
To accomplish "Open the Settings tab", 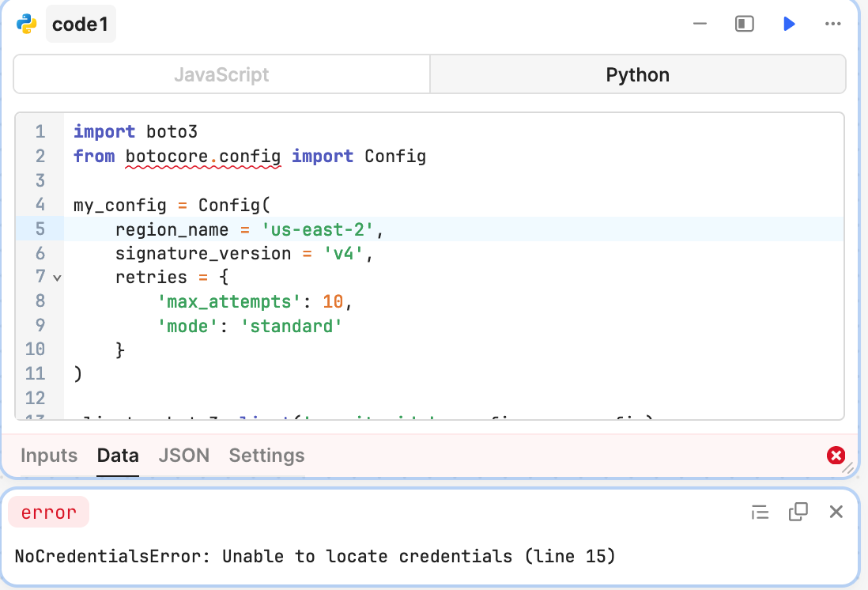I will (266, 456).
